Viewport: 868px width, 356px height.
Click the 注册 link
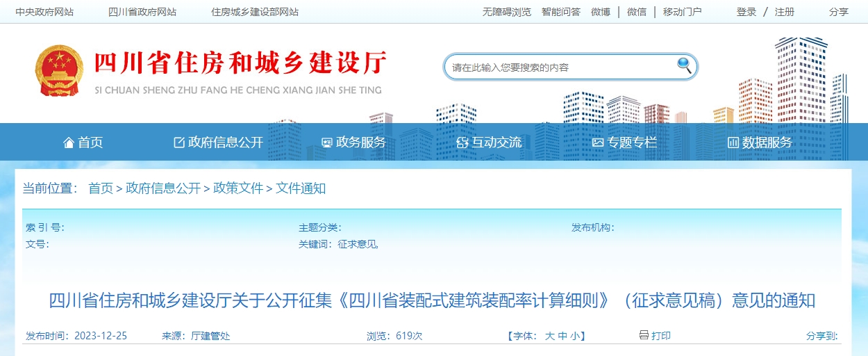tap(785, 12)
